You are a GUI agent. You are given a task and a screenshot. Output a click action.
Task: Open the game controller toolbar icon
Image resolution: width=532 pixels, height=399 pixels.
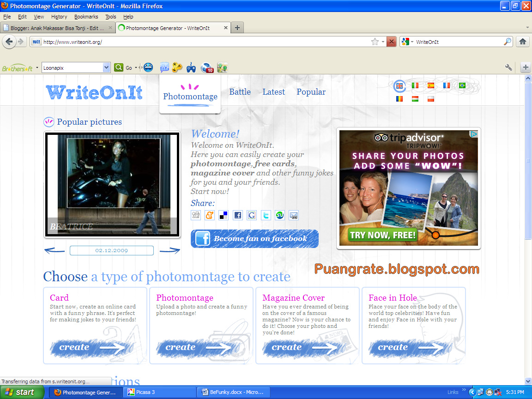(191, 67)
